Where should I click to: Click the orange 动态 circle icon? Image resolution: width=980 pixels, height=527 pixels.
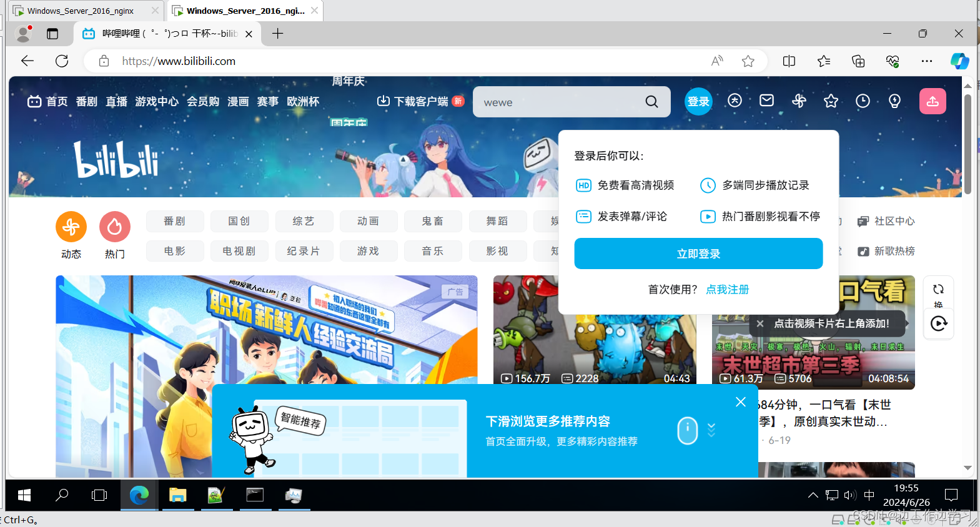[71, 227]
